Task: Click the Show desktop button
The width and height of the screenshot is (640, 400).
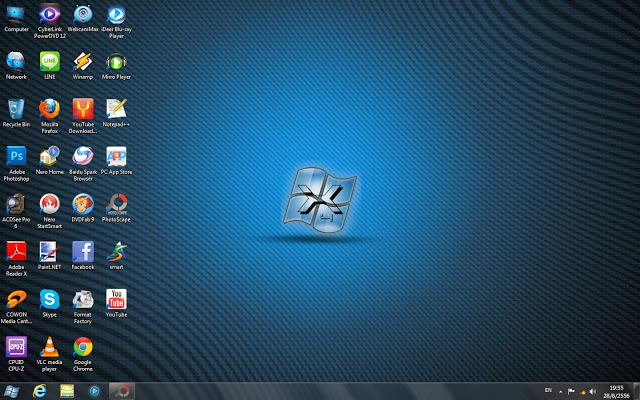Action: pyautogui.click(x=636, y=391)
